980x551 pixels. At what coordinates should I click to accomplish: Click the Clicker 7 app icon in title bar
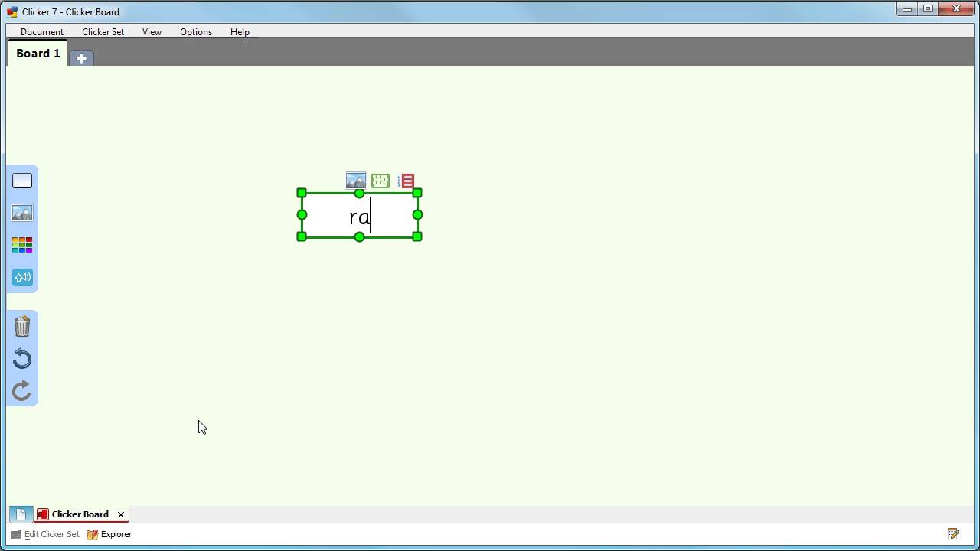(11, 11)
